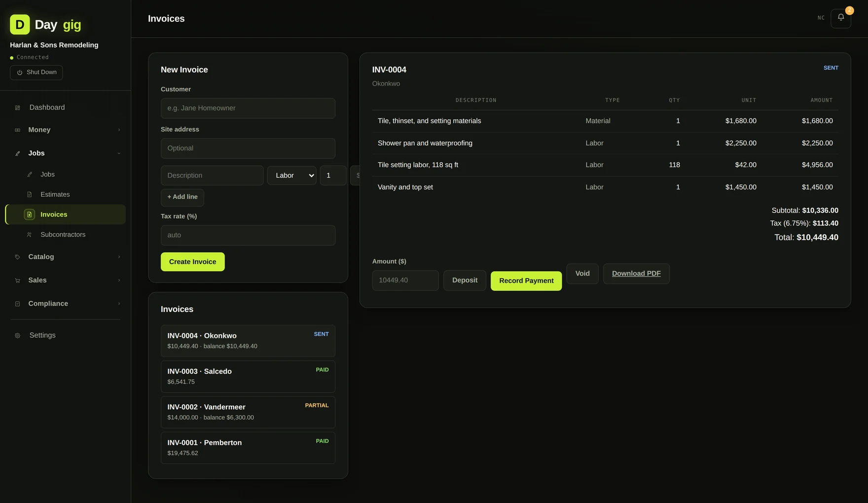Viewport: 868px width, 503px height.
Task: Expand the Money menu chevron
Action: (x=119, y=130)
